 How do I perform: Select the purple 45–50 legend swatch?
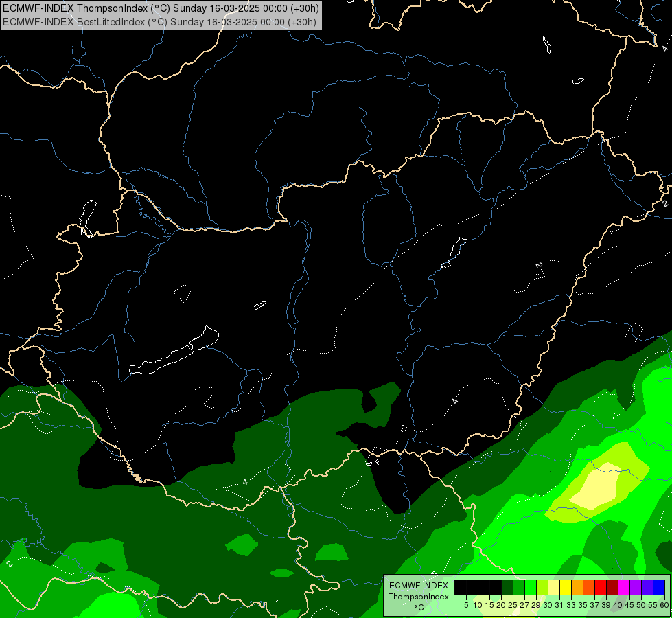click(x=635, y=587)
